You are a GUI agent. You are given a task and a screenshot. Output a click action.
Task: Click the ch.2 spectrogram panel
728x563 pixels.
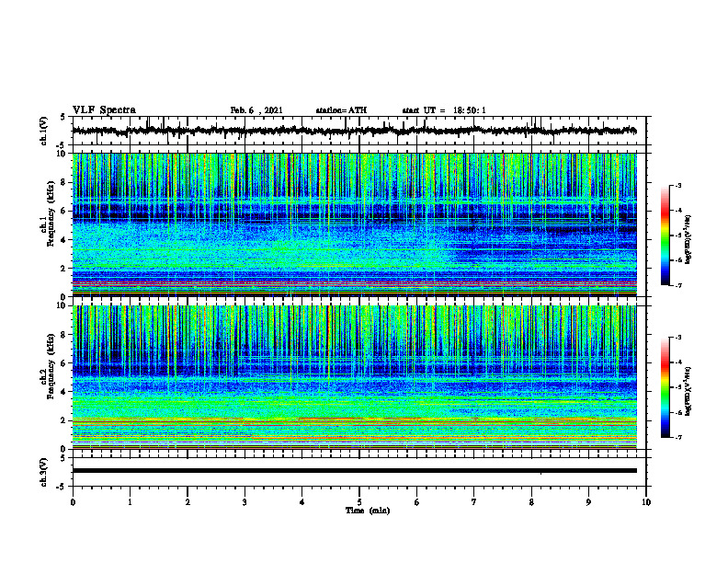[x=354, y=377]
